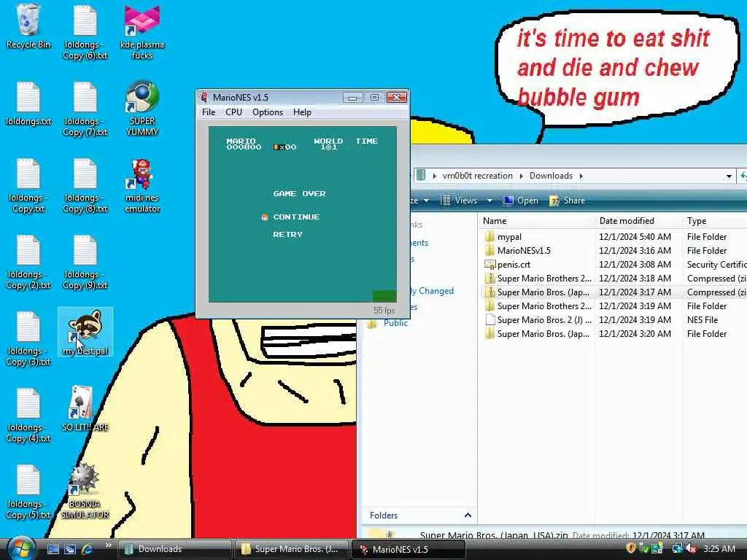This screenshot has width=747, height=560.
Task: Select Super Mario Brothers 2 compressed zip row
Action: (x=614, y=278)
